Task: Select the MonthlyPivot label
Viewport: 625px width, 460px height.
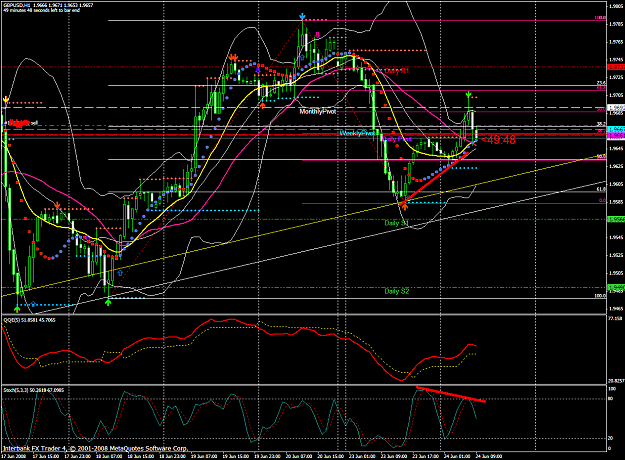Action: click(318, 112)
